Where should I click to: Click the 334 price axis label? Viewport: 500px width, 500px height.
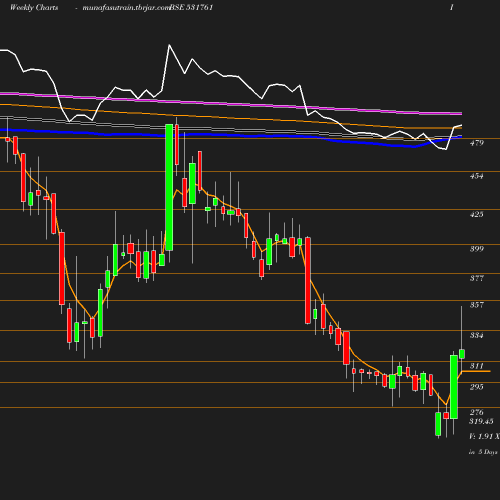pyautogui.click(x=476, y=335)
